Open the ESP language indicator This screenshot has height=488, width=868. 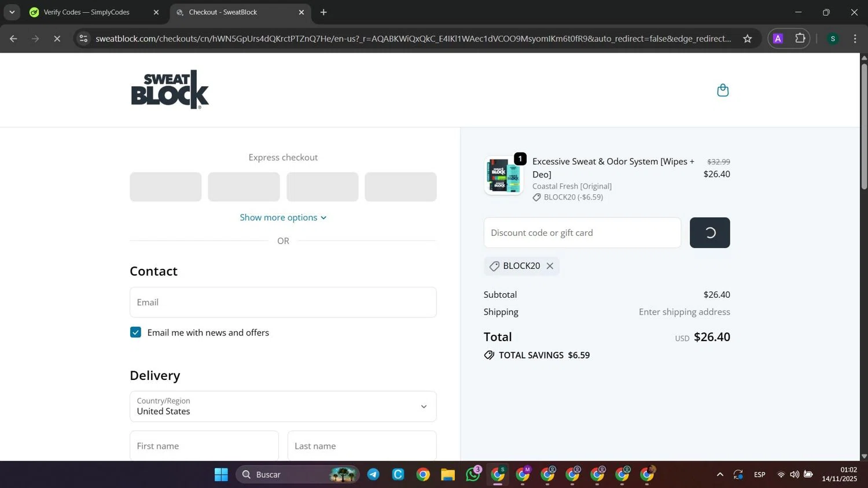[x=760, y=475]
